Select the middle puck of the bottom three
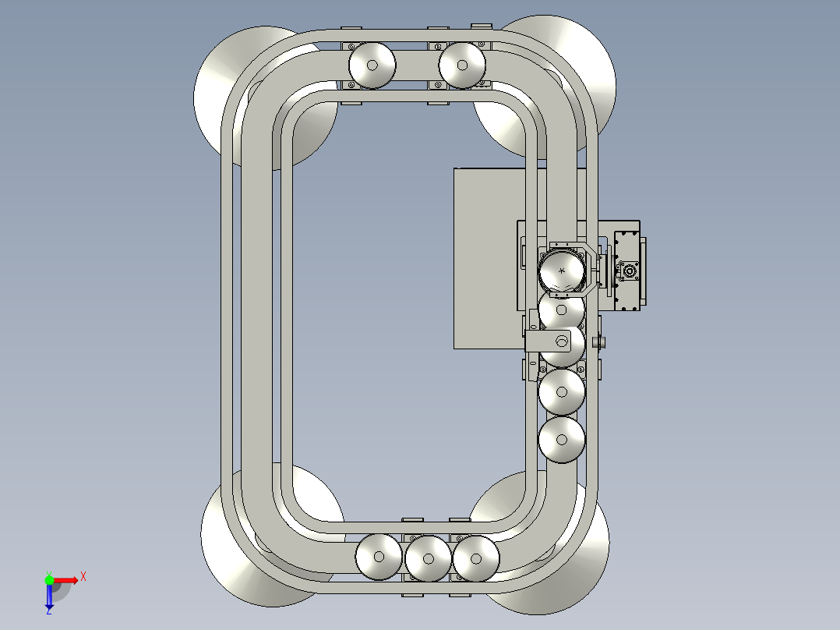Image resolution: width=840 pixels, height=630 pixels. coord(428,558)
